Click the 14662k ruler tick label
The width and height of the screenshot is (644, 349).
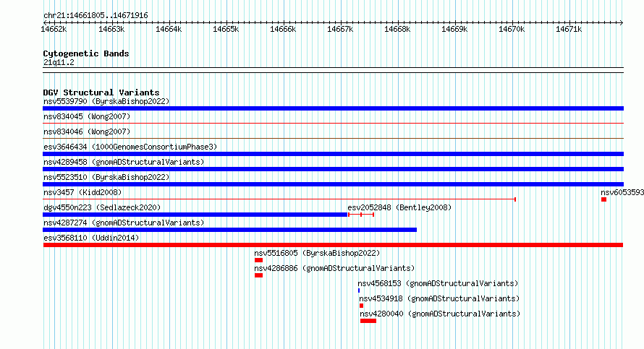coord(54,29)
